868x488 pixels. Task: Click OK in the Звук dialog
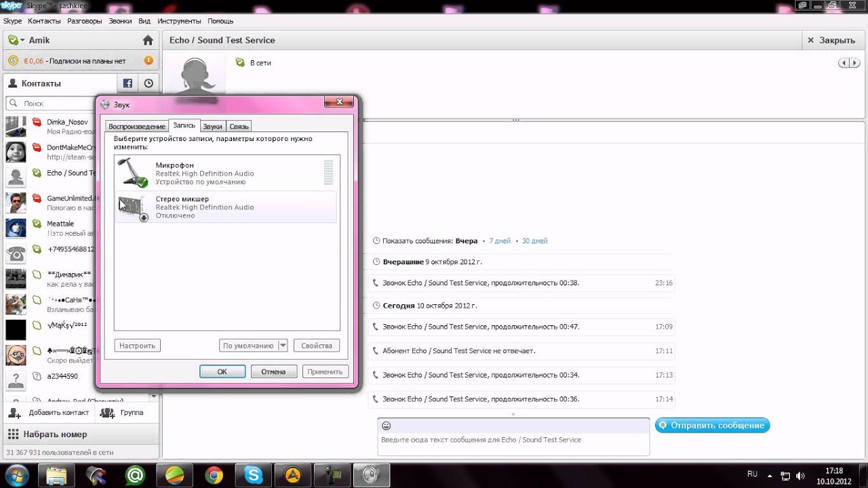click(x=222, y=371)
